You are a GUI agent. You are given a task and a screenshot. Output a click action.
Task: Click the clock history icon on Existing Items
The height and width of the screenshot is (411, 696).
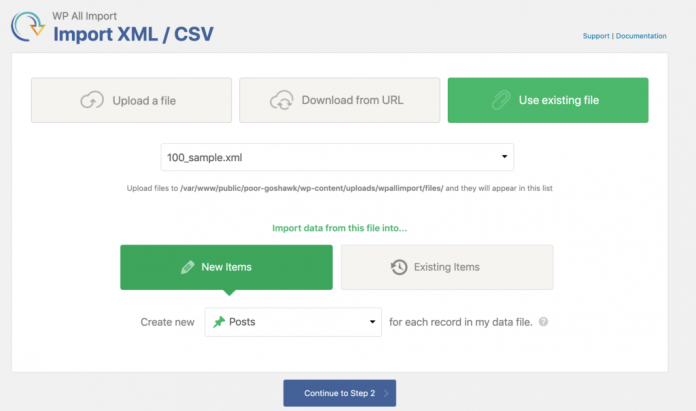point(399,267)
